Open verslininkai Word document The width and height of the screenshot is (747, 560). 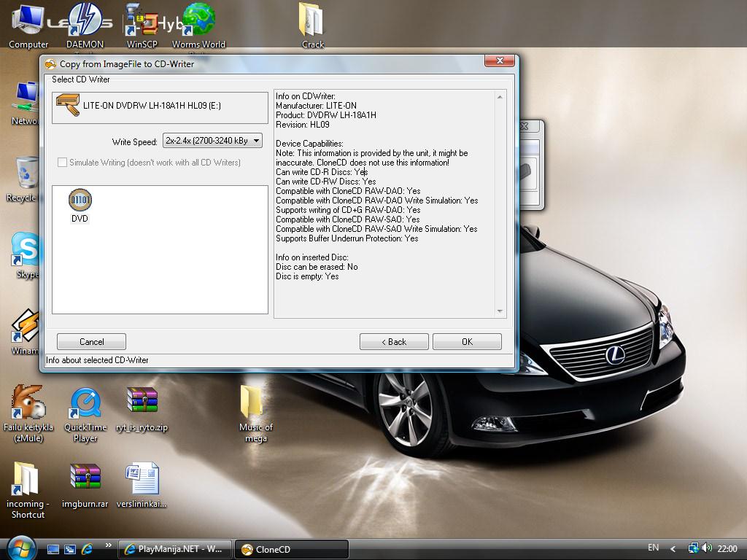pyautogui.click(x=142, y=485)
